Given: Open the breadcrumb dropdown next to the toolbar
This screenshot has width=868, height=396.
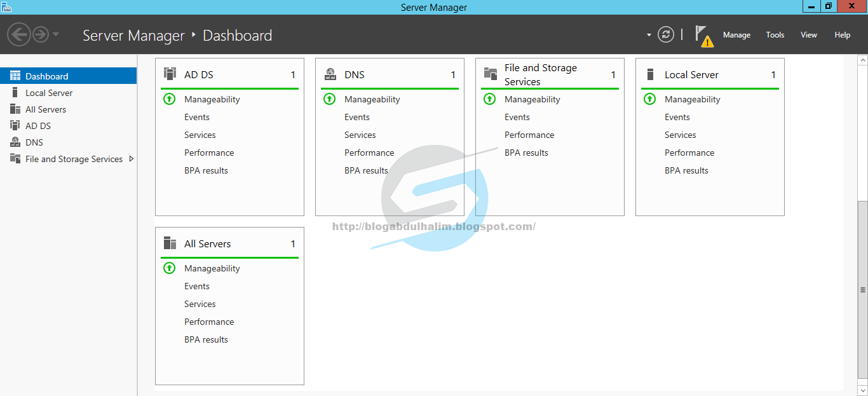Looking at the screenshot, I should point(649,34).
